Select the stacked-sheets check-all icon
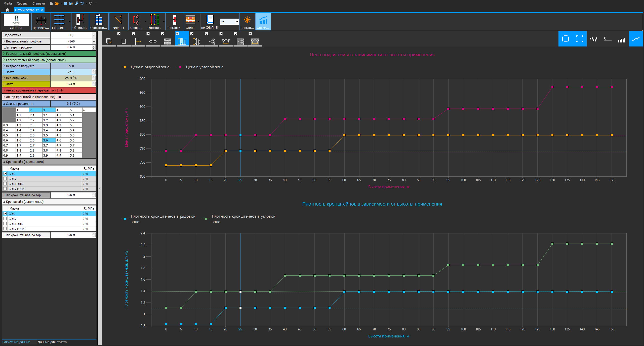 (109, 41)
